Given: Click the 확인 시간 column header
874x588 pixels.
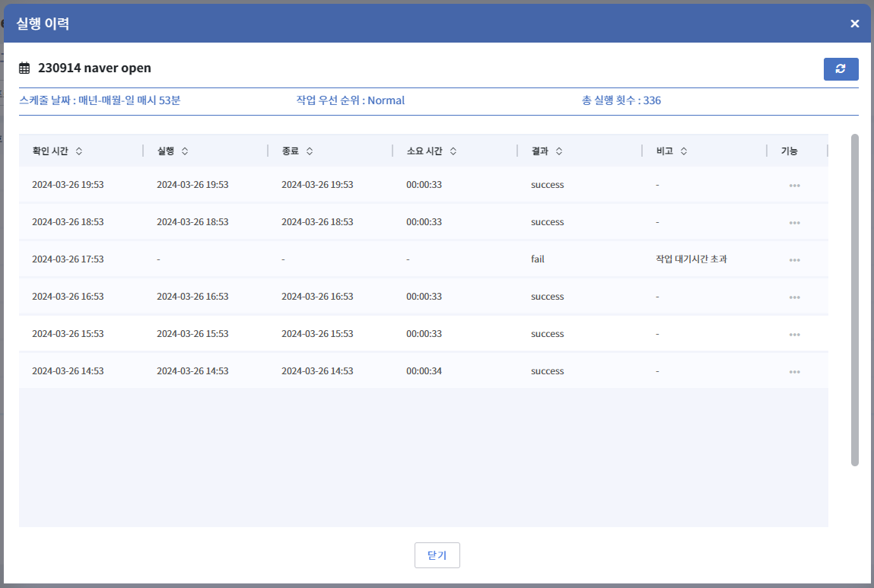Looking at the screenshot, I should [50, 151].
